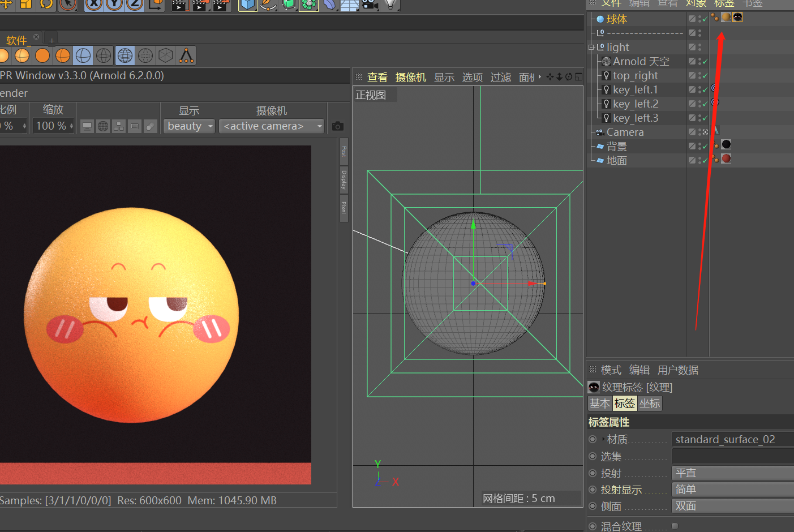Click the orange node-triangle icon in IPR toolbar
This screenshot has width=794, height=532.
click(x=186, y=55)
